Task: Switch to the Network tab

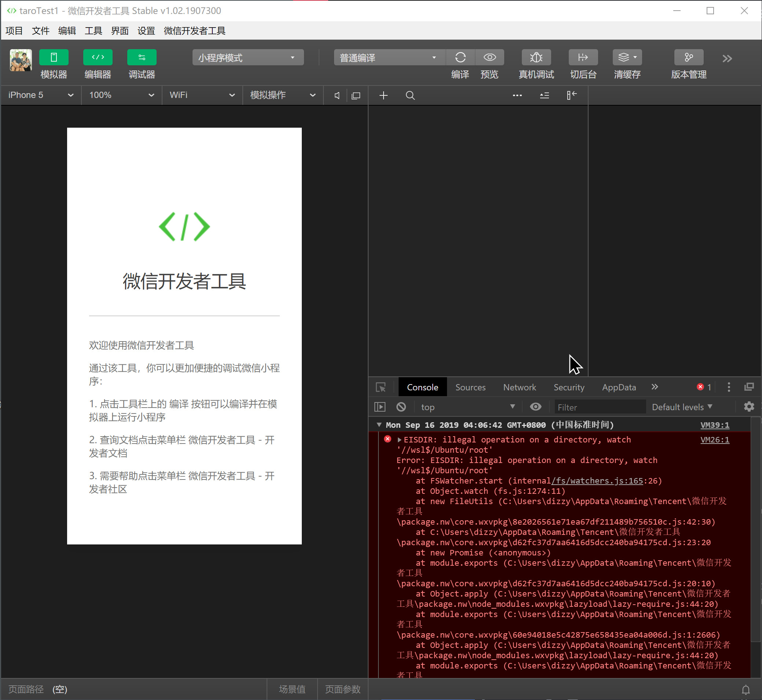Action: (519, 387)
